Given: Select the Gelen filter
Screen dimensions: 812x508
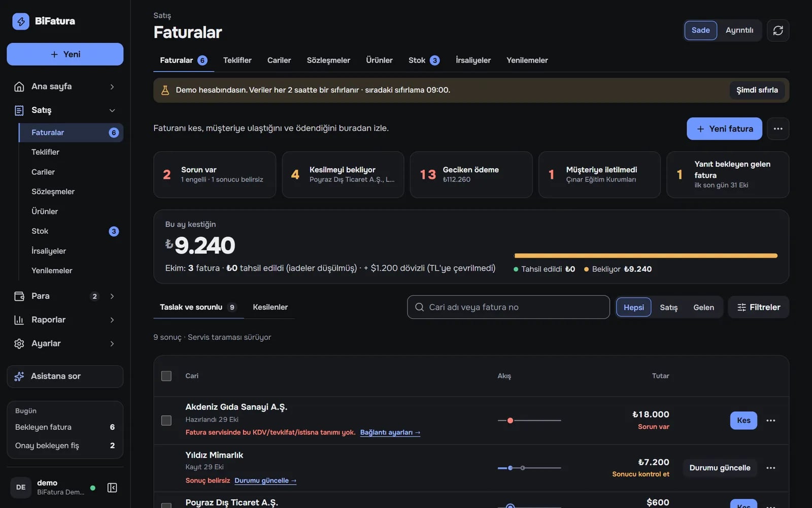Looking at the screenshot, I should click(704, 307).
